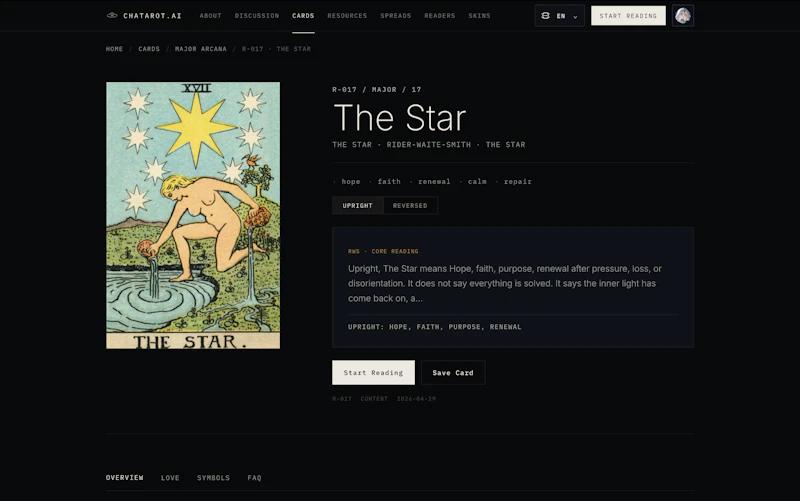Go to Cards breadcrumb

[149, 49]
